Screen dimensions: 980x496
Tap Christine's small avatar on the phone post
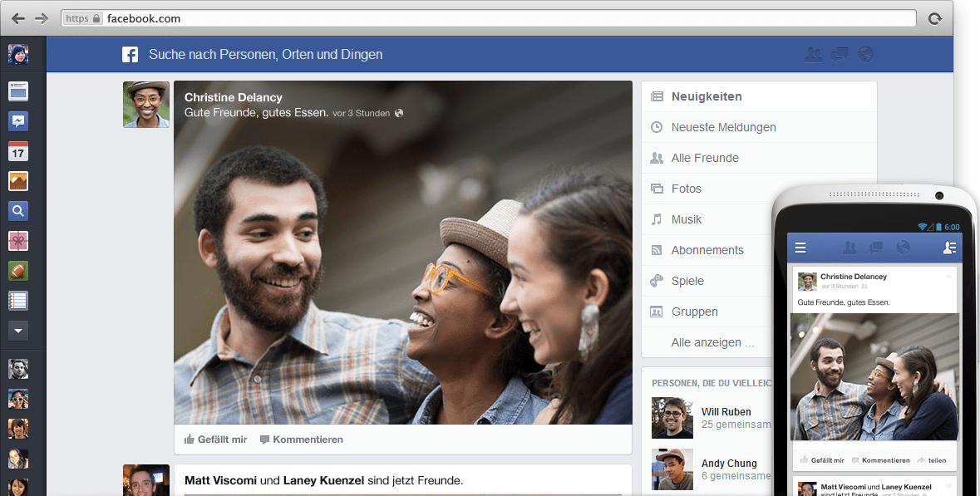[807, 282]
